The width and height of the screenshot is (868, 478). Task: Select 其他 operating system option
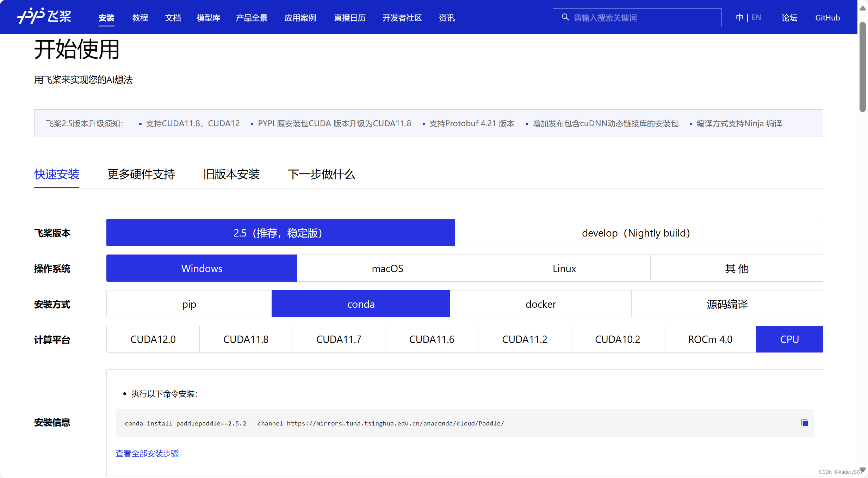click(737, 268)
